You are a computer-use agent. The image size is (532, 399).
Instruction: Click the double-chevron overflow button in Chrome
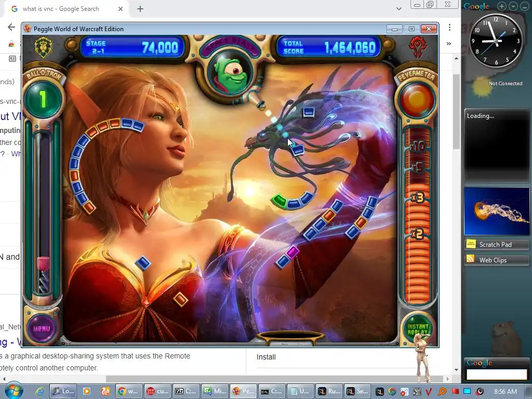pyautogui.click(x=449, y=44)
